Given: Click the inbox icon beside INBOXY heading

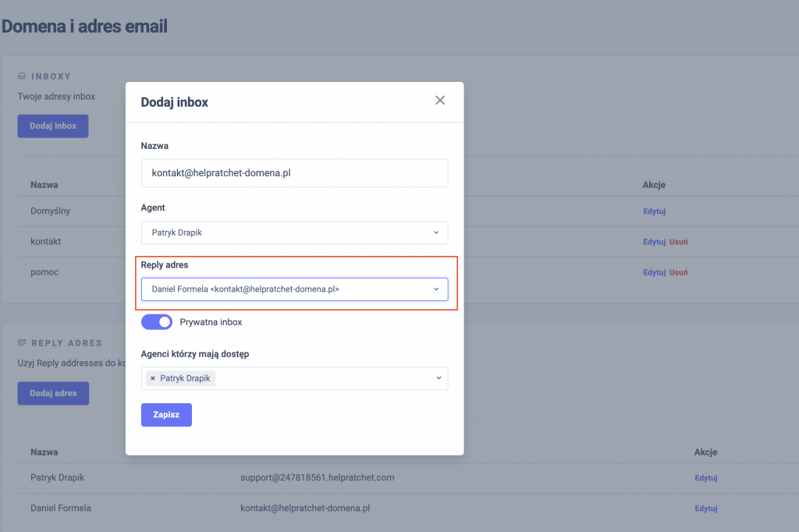Looking at the screenshot, I should click(22, 76).
